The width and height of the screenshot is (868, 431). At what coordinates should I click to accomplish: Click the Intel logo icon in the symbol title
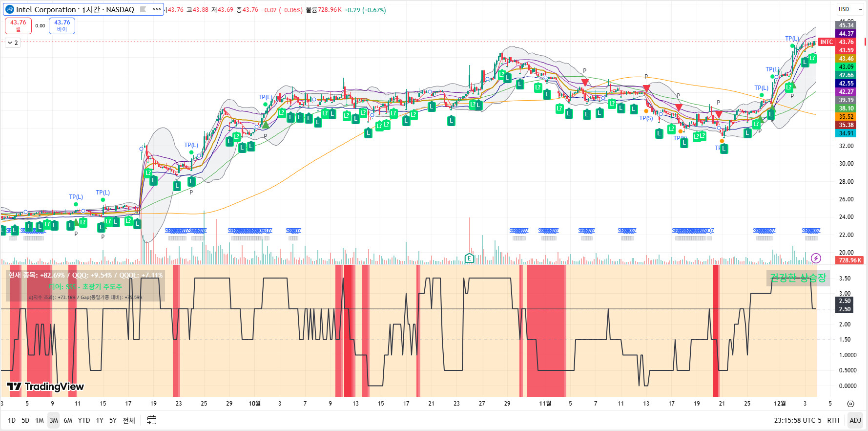click(10, 9)
